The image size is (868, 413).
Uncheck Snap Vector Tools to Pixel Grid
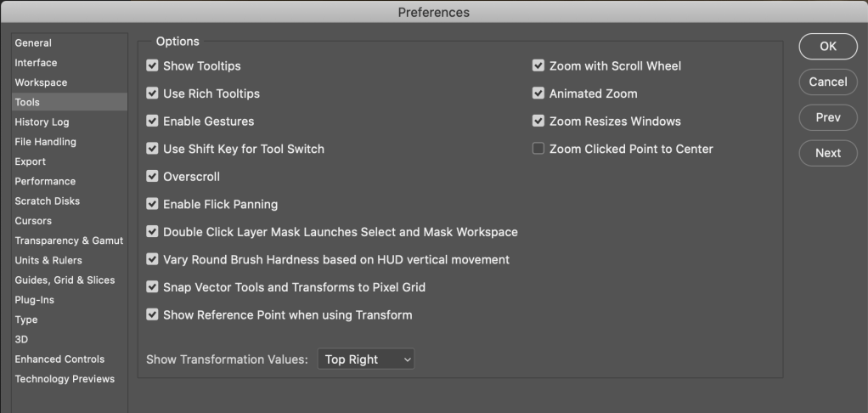click(x=153, y=287)
